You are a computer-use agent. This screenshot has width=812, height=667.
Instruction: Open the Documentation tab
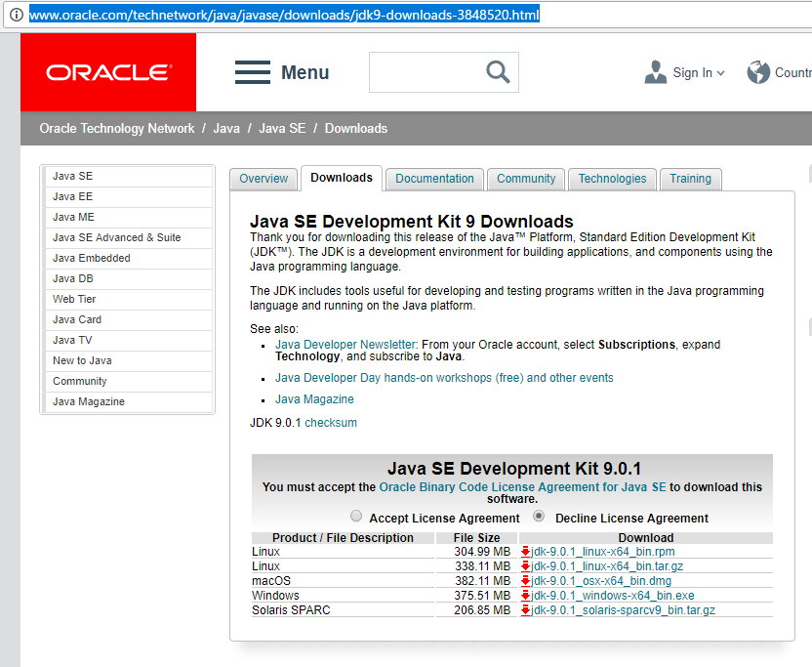[x=434, y=179]
